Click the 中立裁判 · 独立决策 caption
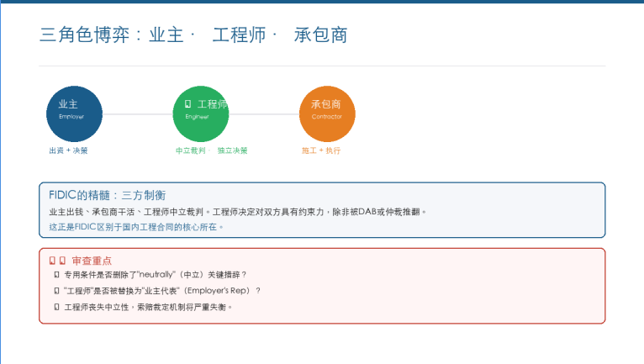Viewport: 644px width, 364px height. (x=212, y=150)
